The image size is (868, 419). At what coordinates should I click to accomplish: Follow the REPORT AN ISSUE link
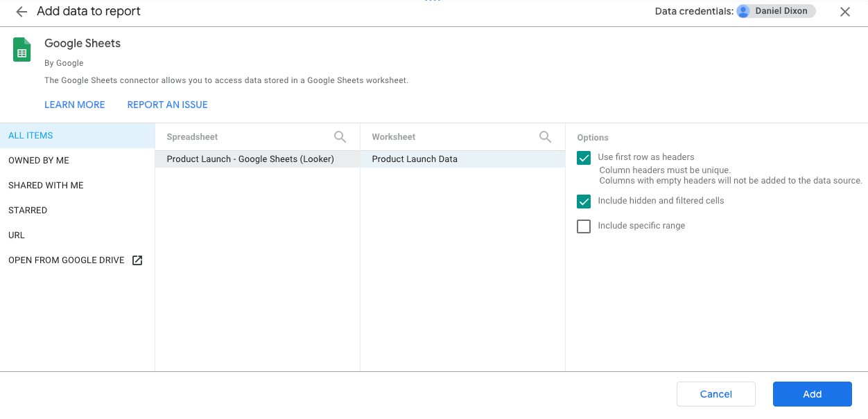tap(168, 105)
